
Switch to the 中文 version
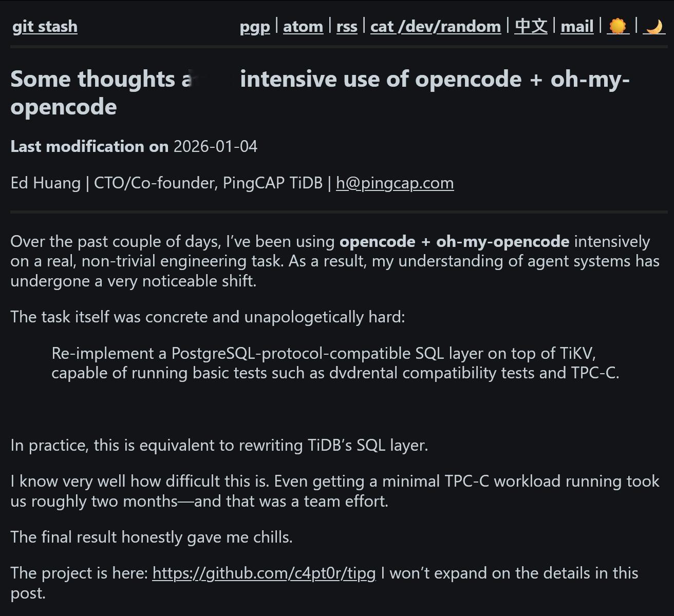point(531,26)
